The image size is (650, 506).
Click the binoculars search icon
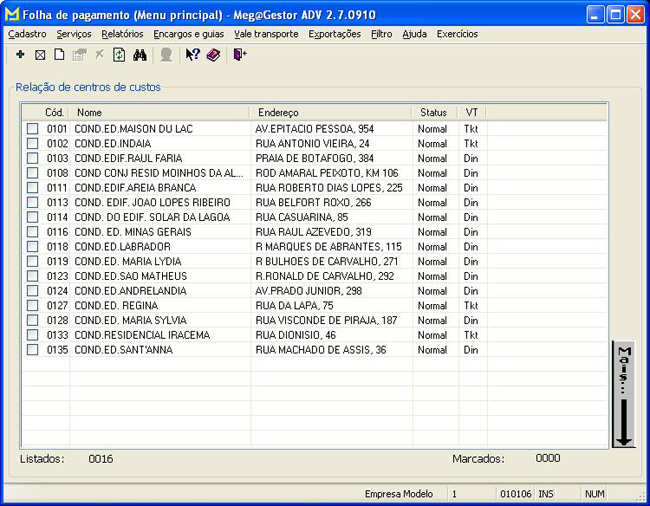click(x=140, y=55)
